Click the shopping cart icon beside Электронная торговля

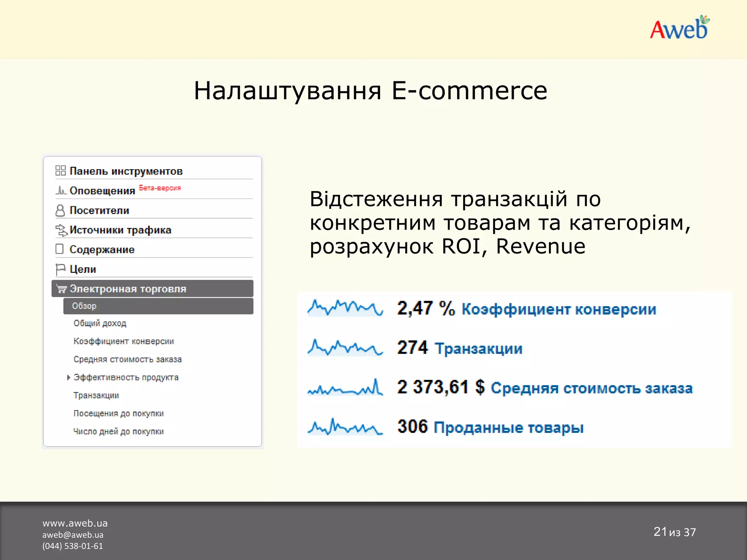(x=61, y=289)
